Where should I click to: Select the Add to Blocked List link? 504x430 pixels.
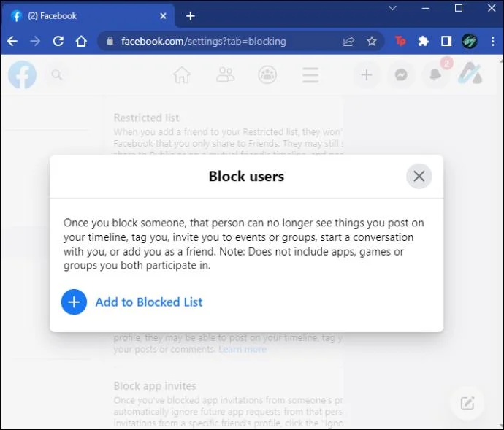[149, 302]
